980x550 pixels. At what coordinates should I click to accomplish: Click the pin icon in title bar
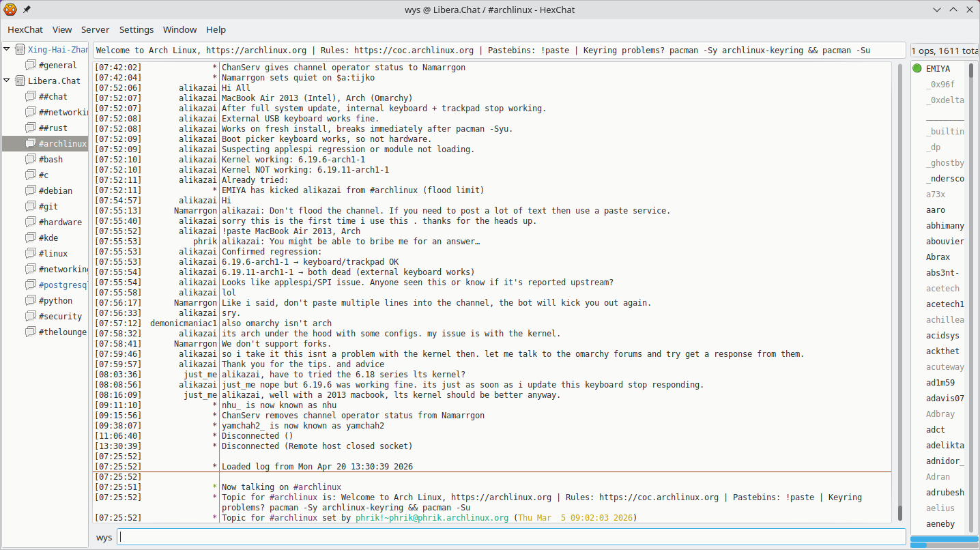pos(27,10)
